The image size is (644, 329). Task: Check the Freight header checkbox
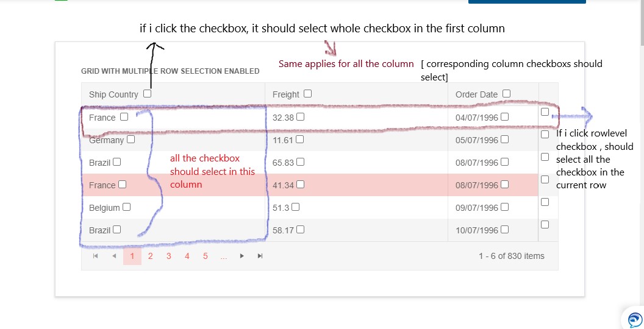[x=307, y=94]
